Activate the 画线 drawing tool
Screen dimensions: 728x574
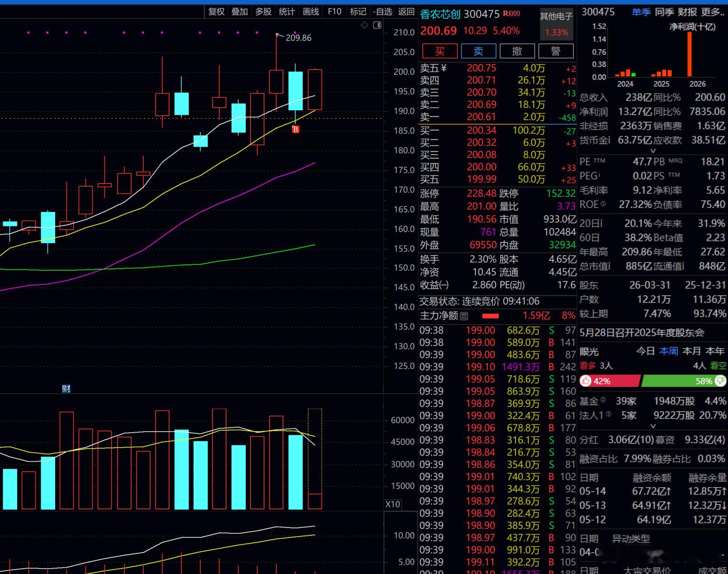pyautogui.click(x=311, y=12)
